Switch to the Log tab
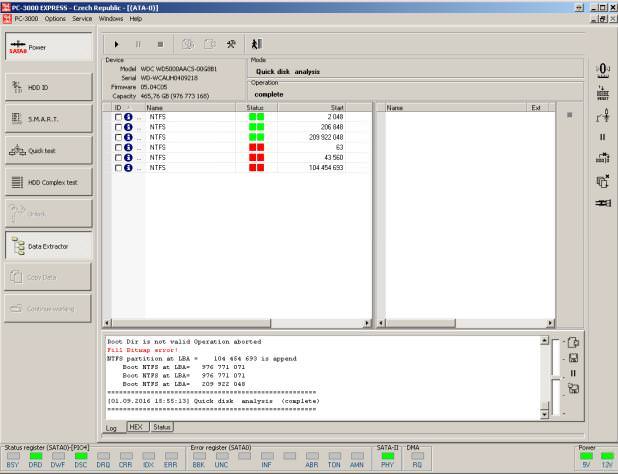This screenshot has width=618, height=474. click(114, 428)
